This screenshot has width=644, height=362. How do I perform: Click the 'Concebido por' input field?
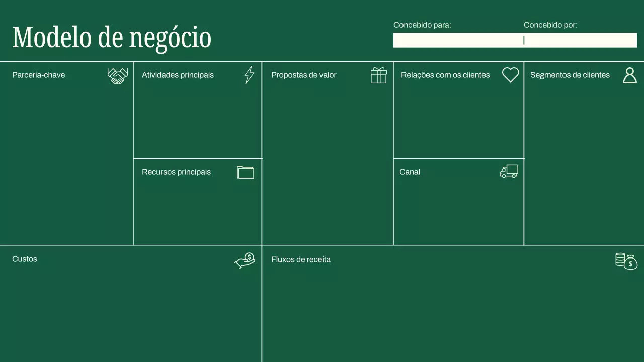click(x=580, y=40)
